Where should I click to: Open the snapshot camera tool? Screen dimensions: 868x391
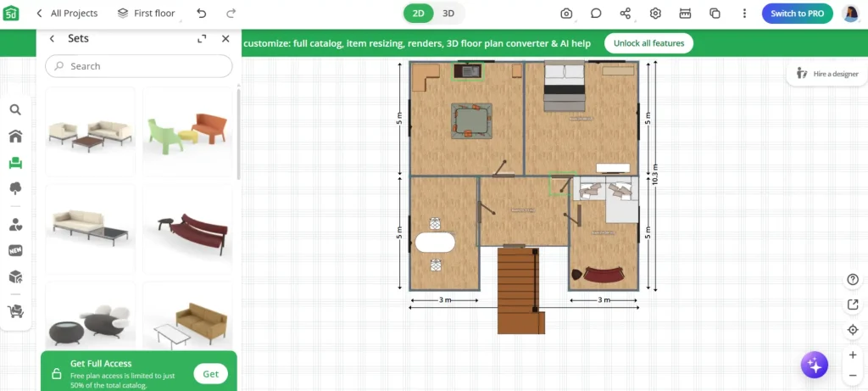click(x=566, y=14)
